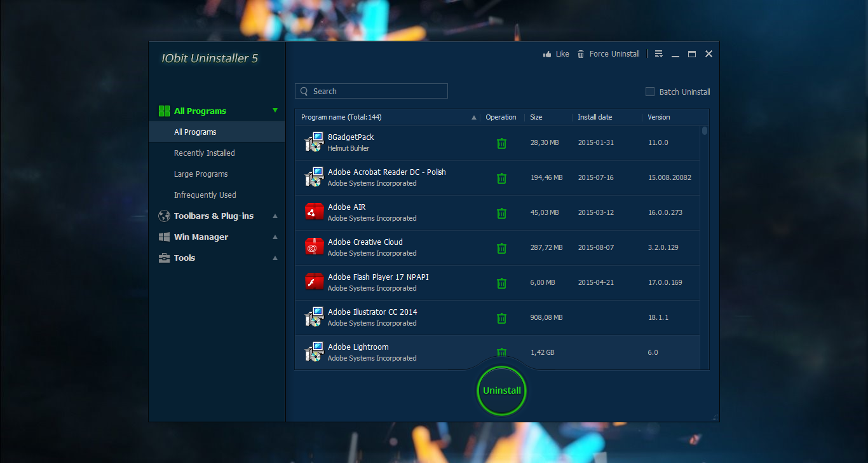Click uninstall trash icon for Adobe Creative Cloud

pyautogui.click(x=501, y=248)
